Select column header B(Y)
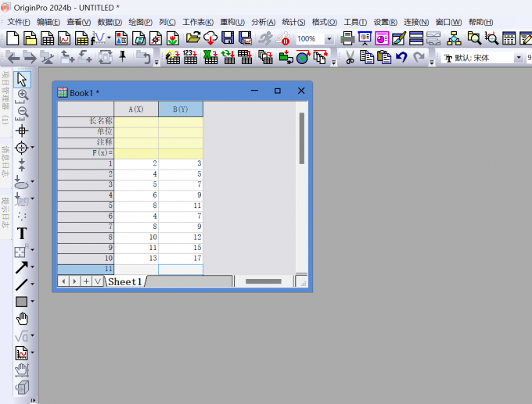Screen dimensions: 532x404 tap(181, 109)
